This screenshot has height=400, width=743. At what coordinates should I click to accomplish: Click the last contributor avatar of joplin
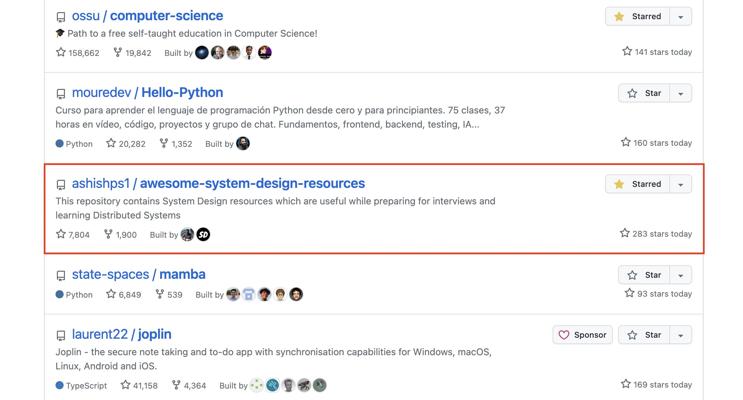320,385
